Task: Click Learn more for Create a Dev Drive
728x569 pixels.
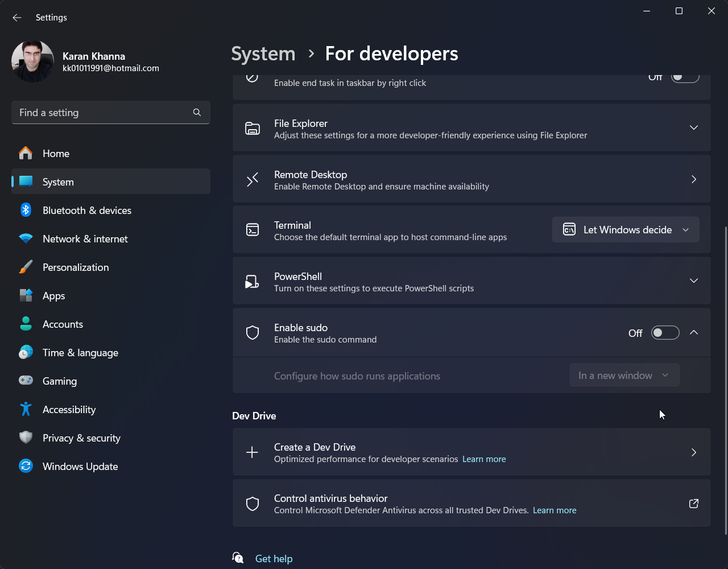Action: tap(484, 459)
